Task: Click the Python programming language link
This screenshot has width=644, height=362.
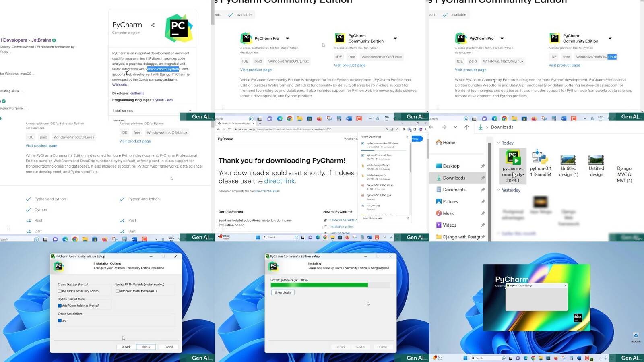Action: tap(159, 100)
